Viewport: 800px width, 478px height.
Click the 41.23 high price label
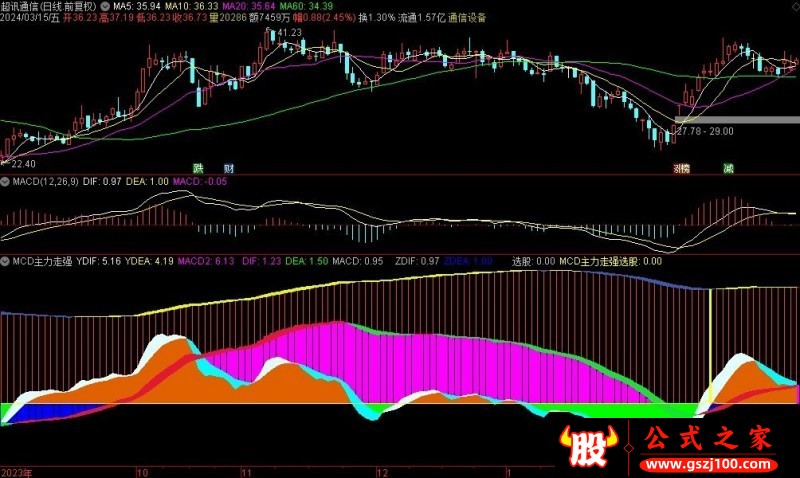point(288,33)
